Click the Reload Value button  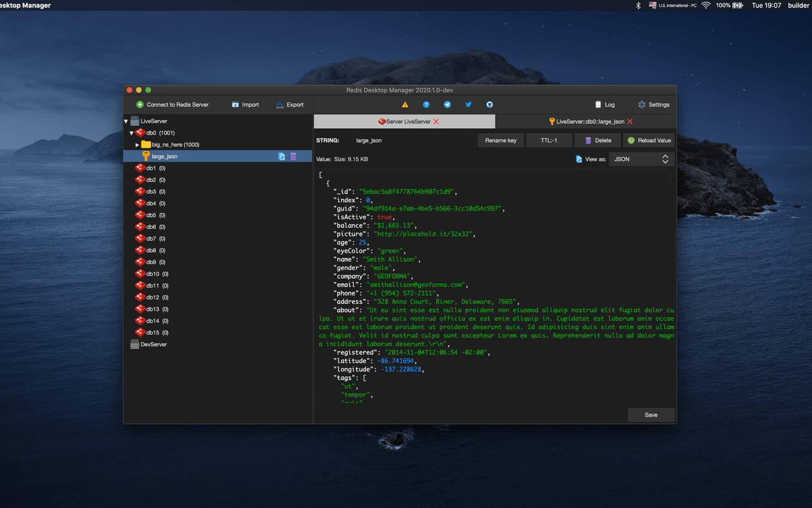649,140
